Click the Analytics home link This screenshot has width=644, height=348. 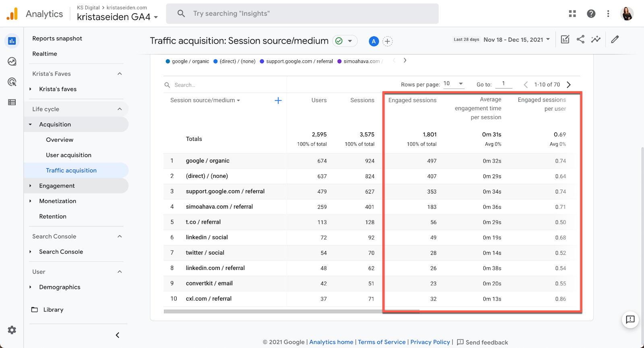pos(331,342)
